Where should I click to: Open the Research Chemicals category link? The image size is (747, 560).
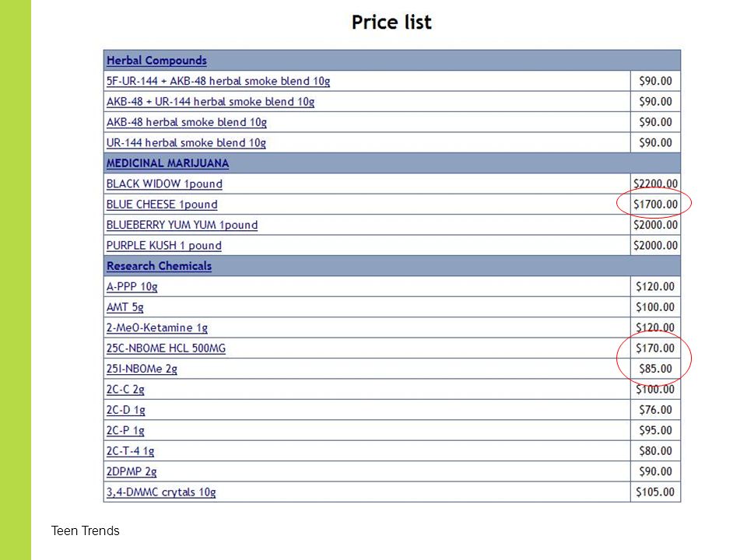click(159, 266)
